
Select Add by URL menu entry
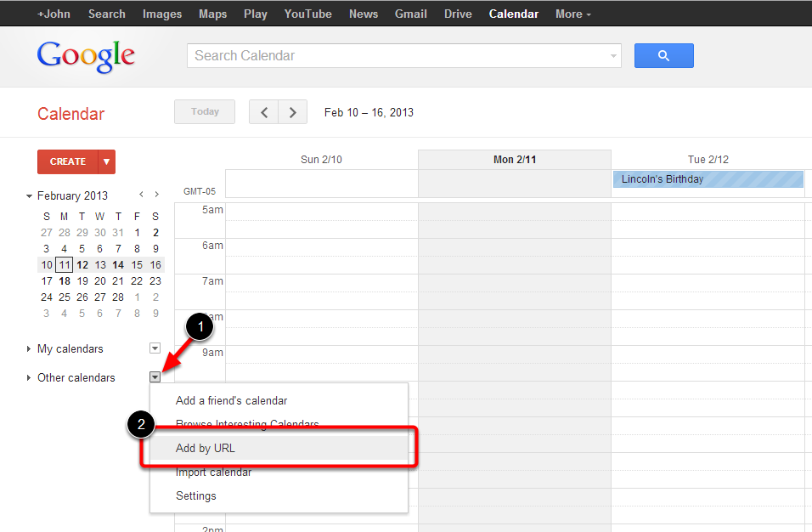pos(279,448)
